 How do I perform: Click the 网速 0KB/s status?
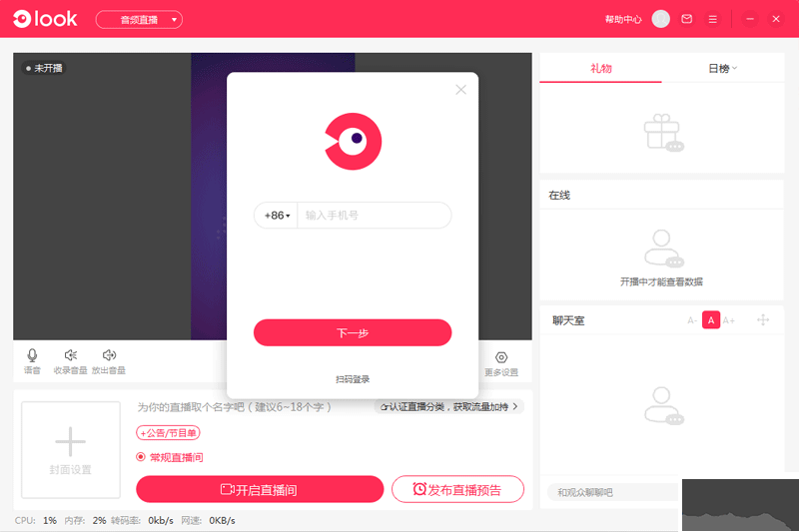209,520
